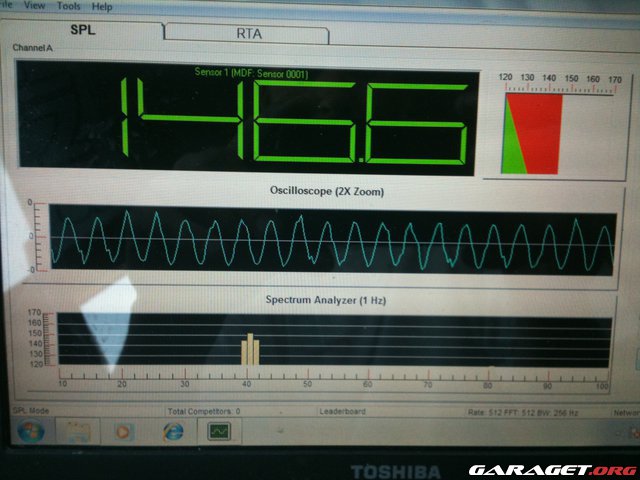Open the Help menu
This screenshot has width=640, height=480.
click(102, 7)
